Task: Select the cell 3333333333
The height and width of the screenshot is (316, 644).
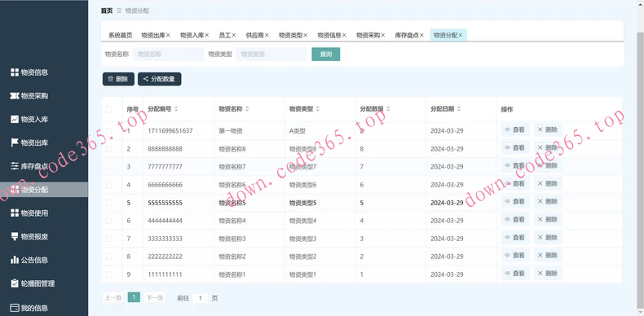Action: (x=165, y=239)
